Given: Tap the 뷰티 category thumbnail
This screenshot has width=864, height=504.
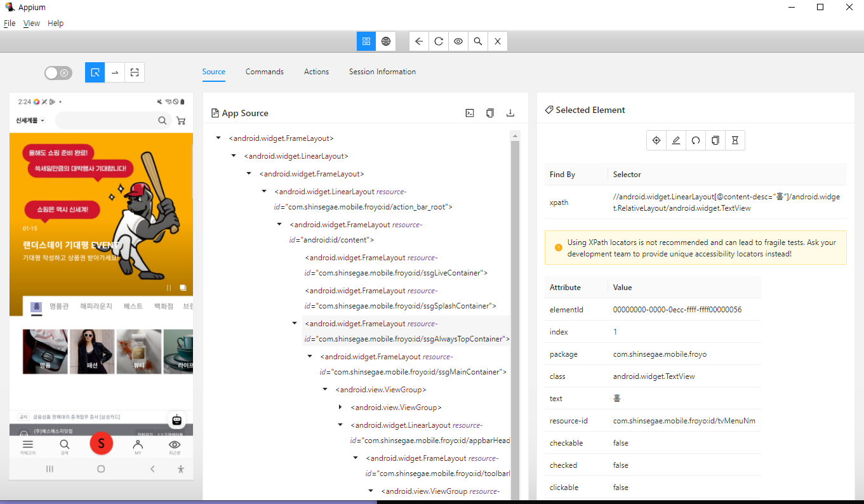Looking at the screenshot, I should pos(139,351).
